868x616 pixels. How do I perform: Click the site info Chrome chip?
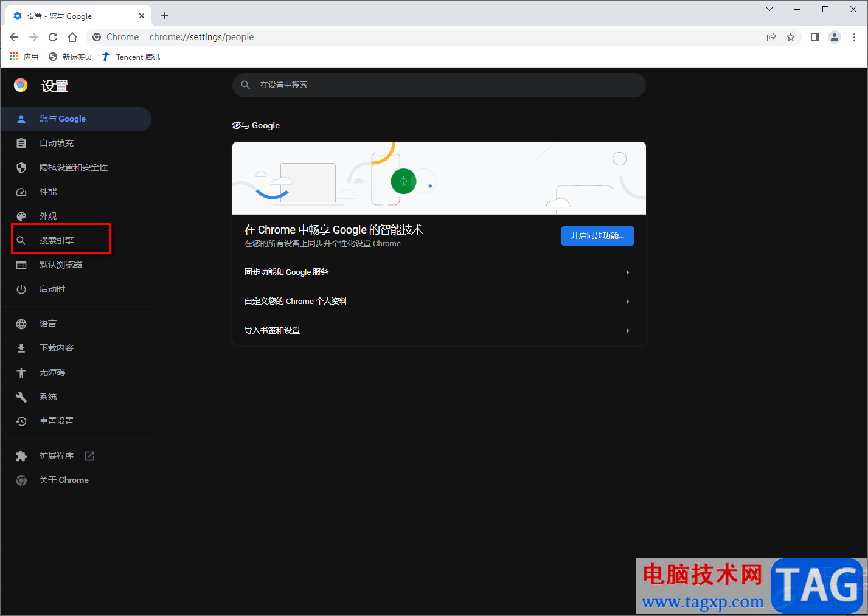pos(116,37)
